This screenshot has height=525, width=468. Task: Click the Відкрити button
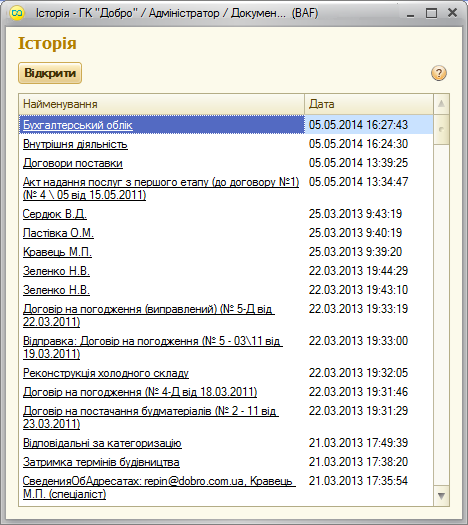click(50, 73)
